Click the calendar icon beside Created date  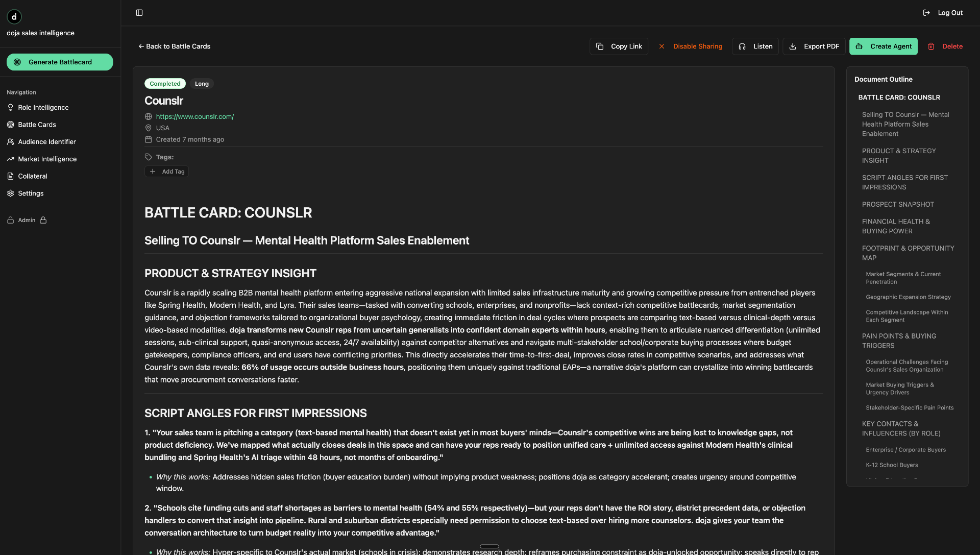pyautogui.click(x=149, y=139)
